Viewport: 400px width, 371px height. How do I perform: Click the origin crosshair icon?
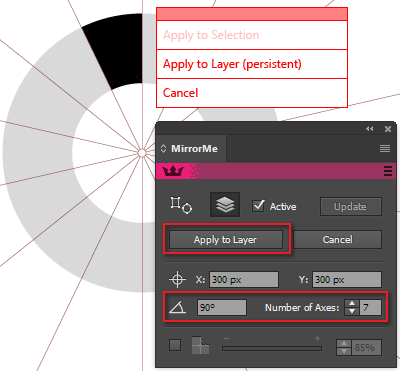point(177,279)
